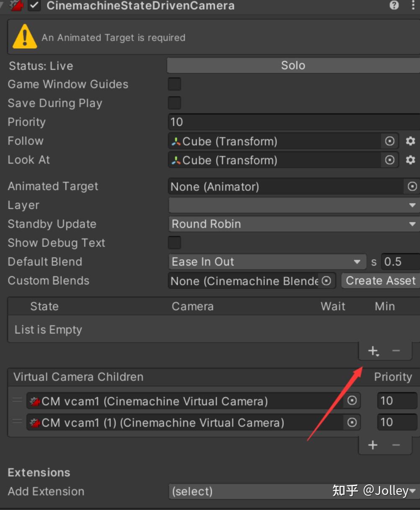420x510 pixels.
Task: Expand the Layer selection dropdown
Action: 412,205
